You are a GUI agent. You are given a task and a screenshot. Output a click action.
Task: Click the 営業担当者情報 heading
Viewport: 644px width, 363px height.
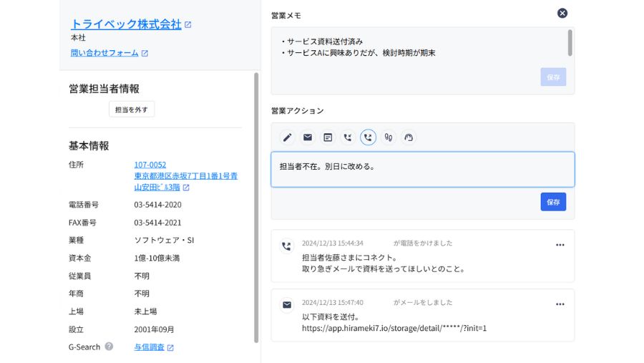(104, 89)
